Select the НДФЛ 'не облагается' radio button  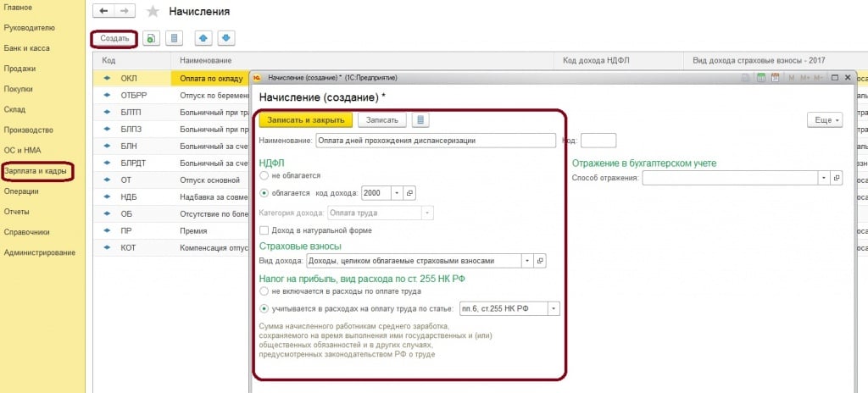tap(264, 176)
